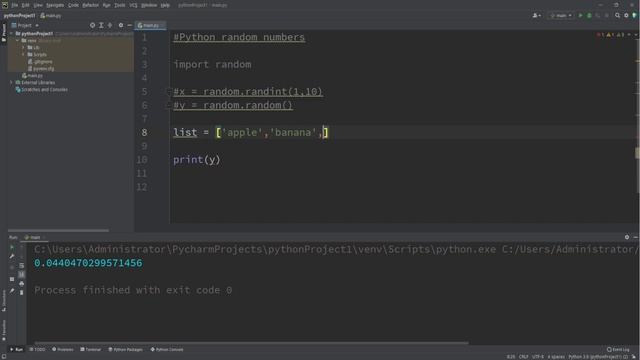Open Run panel settings gear icon

click(627, 237)
